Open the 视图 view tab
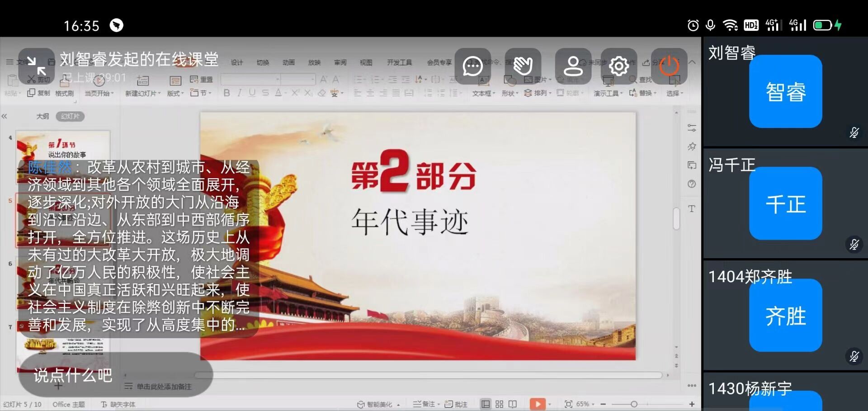This screenshot has width=868, height=411. coord(366,62)
